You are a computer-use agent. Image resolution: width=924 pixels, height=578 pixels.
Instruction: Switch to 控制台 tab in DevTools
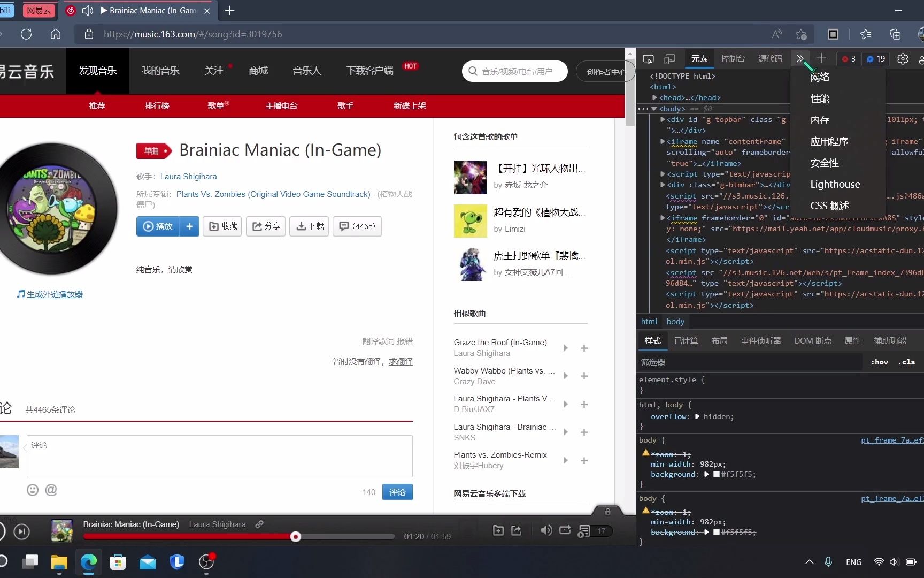click(x=733, y=59)
